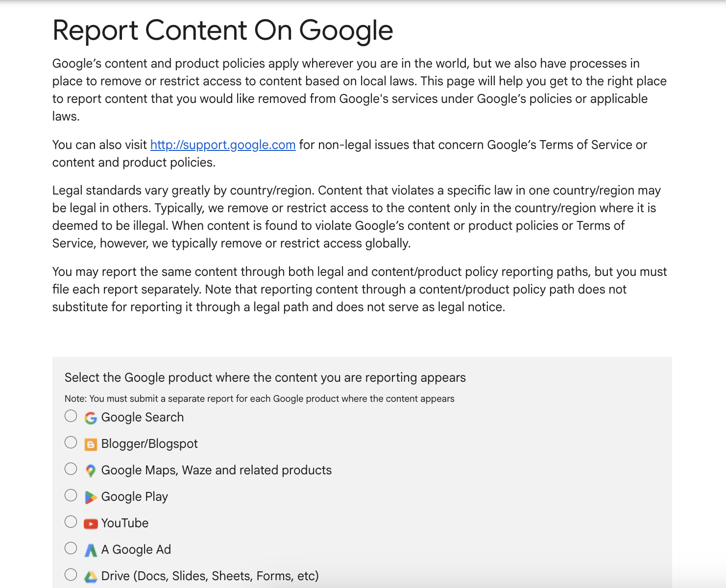Viewport: 726px width, 588px height.
Task: Click the "Note: You must submit" line
Action: point(260,398)
